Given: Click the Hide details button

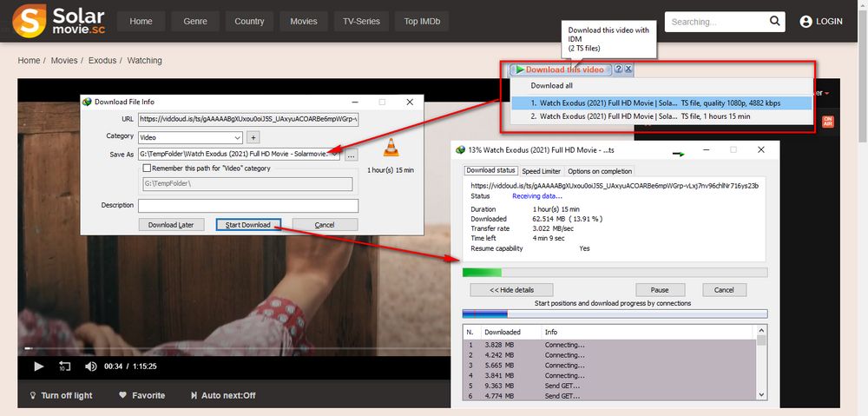Looking at the screenshot, I should [511, 290].
